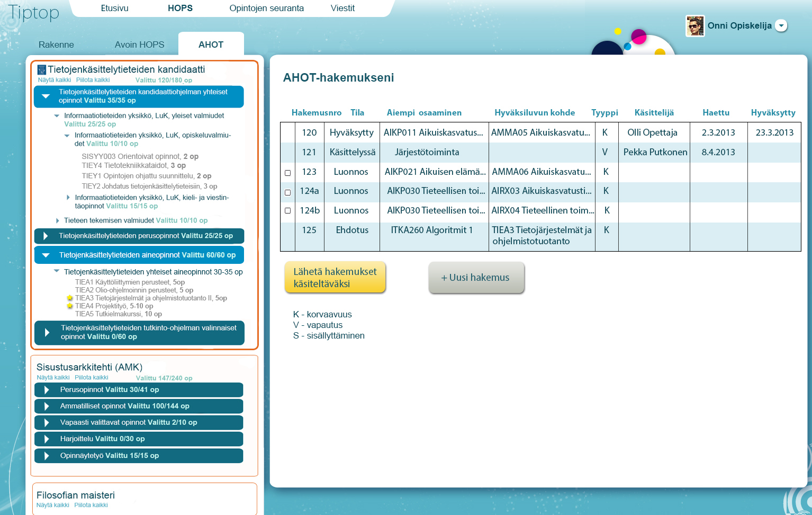Tick the checkbox for application 123
The image size is (812, 515).
pos(288,173)
